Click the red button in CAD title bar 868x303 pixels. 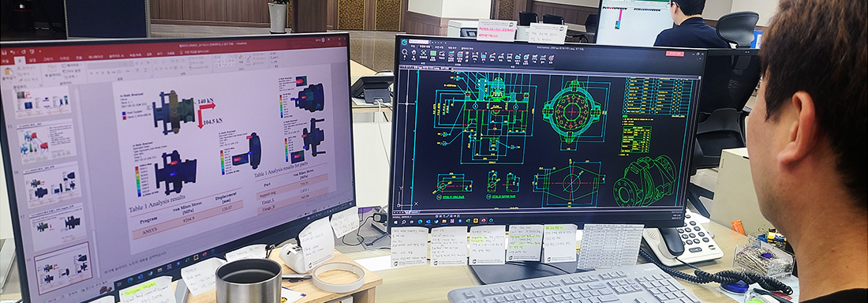tap(675, 53)
